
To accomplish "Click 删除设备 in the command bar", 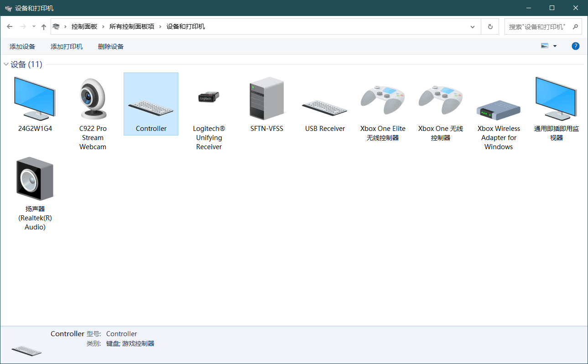I will pos(111,47).
